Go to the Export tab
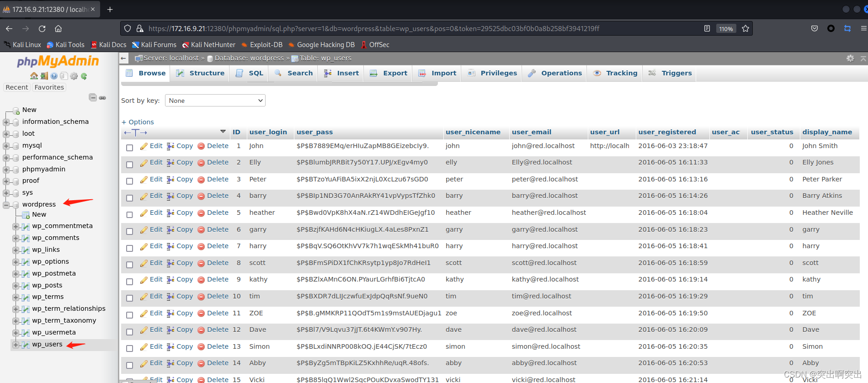The image size is (868, 383). point(388,73)
